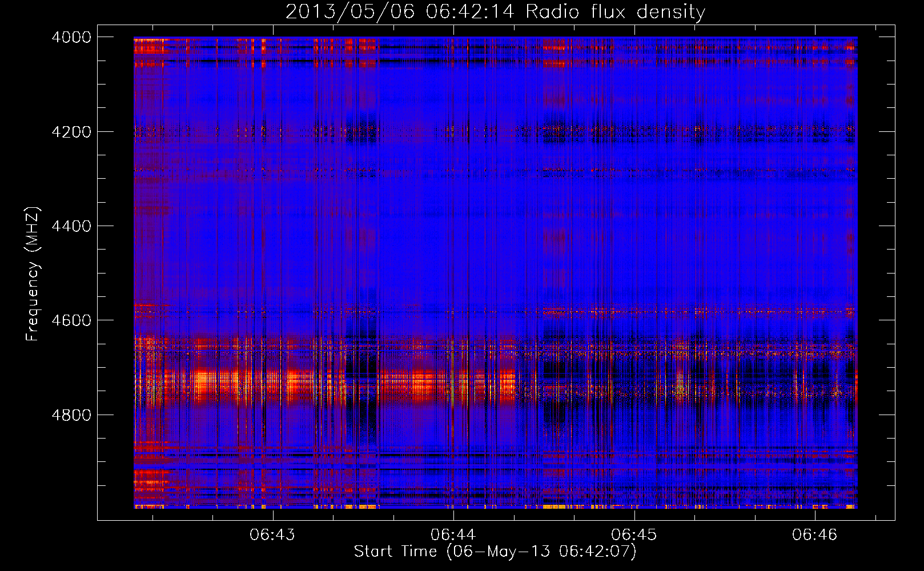The width and height of the screenshot is (924, 571).
Task: Click the '06:45' time axis label
Action: 634,534
